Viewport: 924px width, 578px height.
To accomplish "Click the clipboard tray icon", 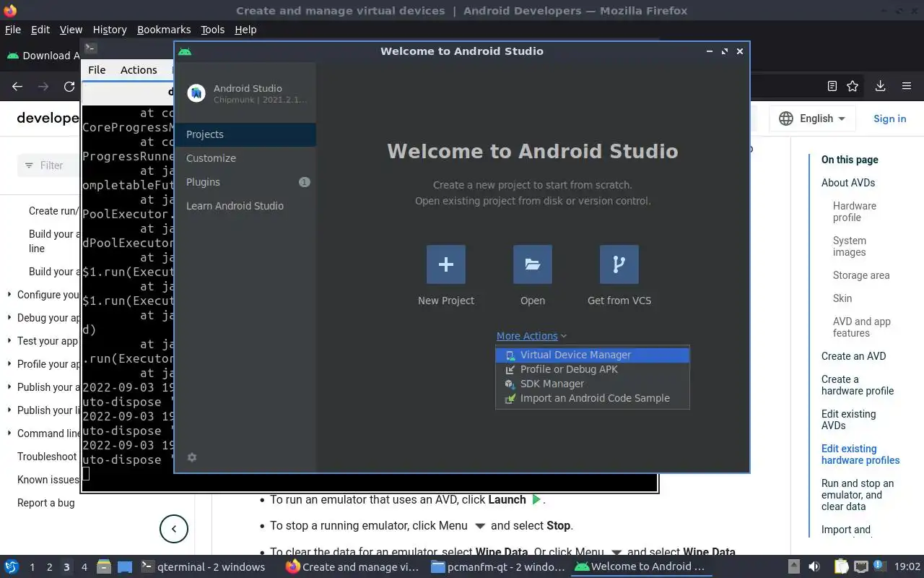I will 841,566.
